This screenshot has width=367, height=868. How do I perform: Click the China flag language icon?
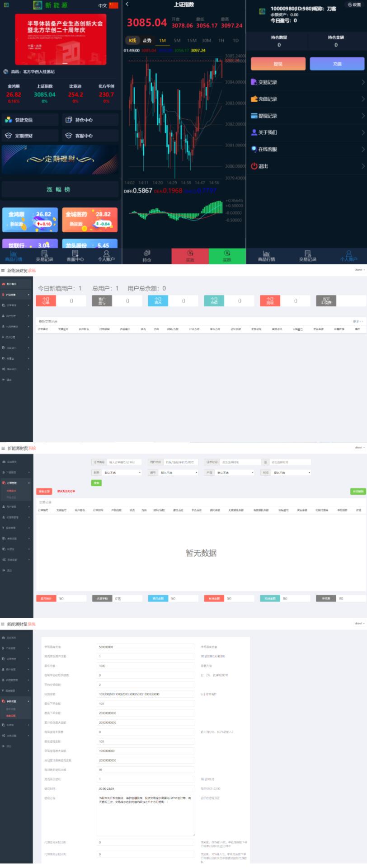pos(113,5)
